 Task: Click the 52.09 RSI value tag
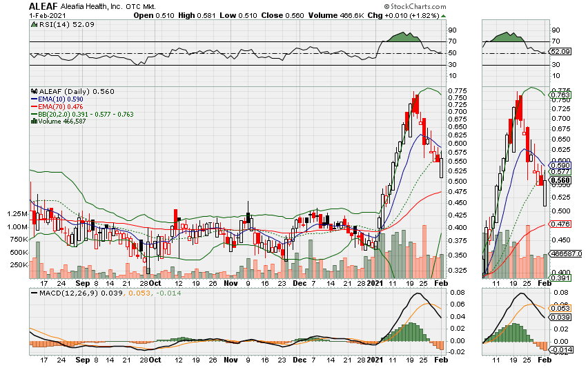tap(560, 51)
